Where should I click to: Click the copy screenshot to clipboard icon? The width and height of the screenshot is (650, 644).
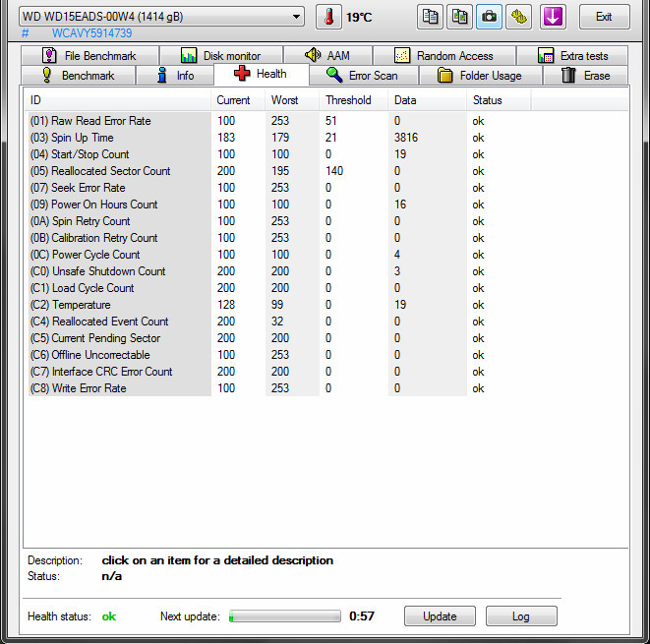tap(459, 17)
